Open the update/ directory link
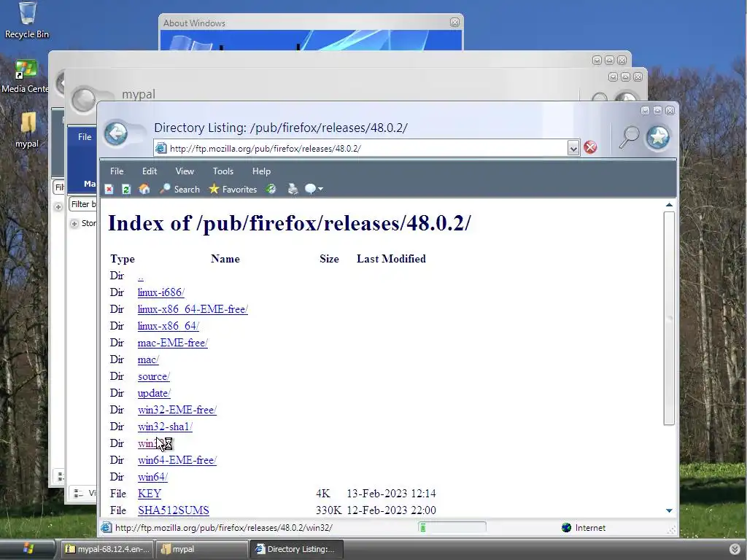 [154, 393]
